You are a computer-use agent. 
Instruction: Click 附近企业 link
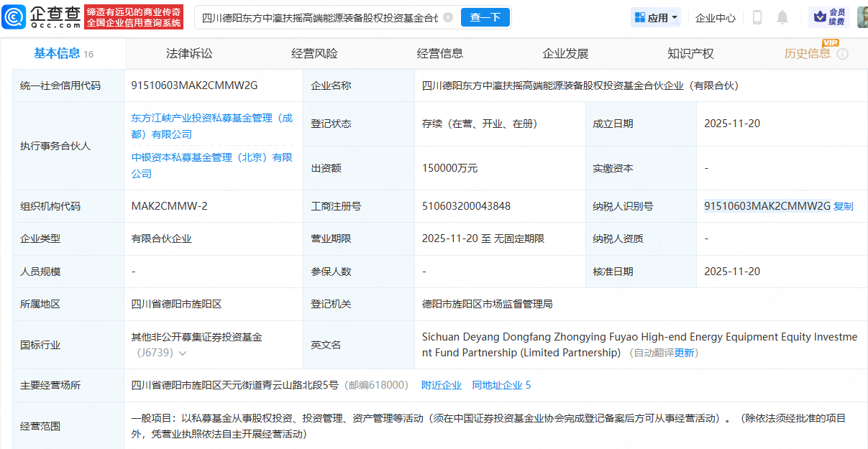click(x=441, y=385)
